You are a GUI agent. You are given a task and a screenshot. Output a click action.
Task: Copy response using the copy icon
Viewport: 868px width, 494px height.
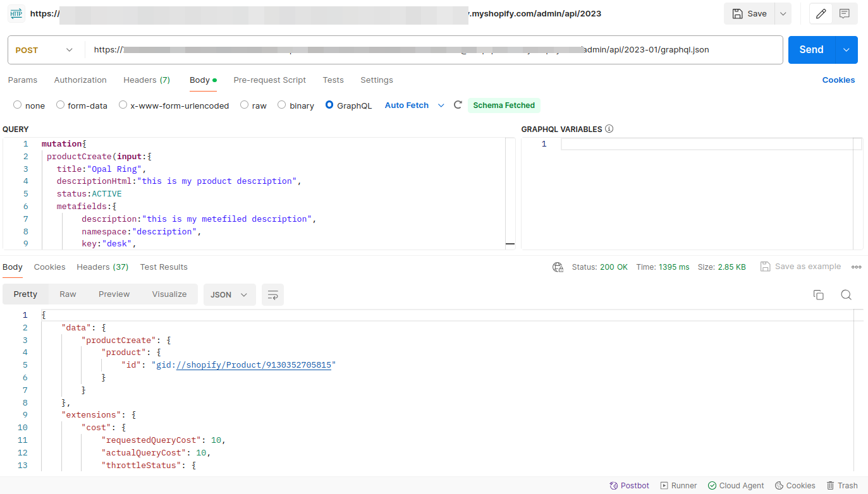[818, 295]
